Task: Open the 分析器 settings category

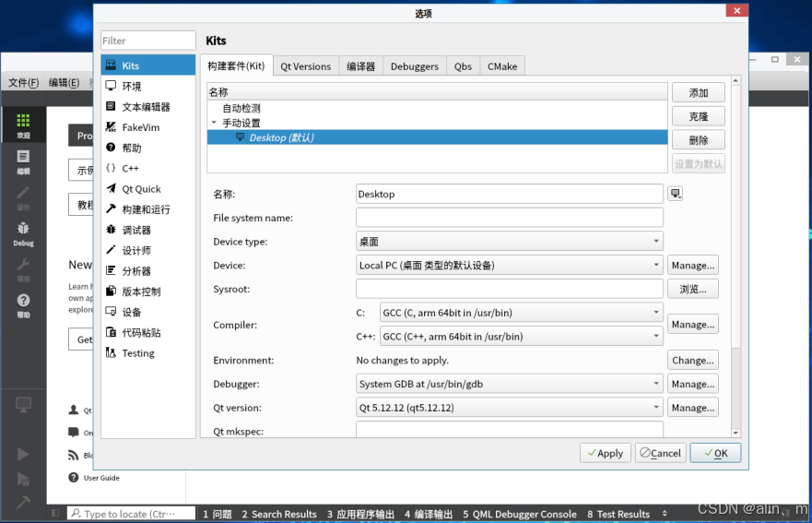Action: (148, 270)
